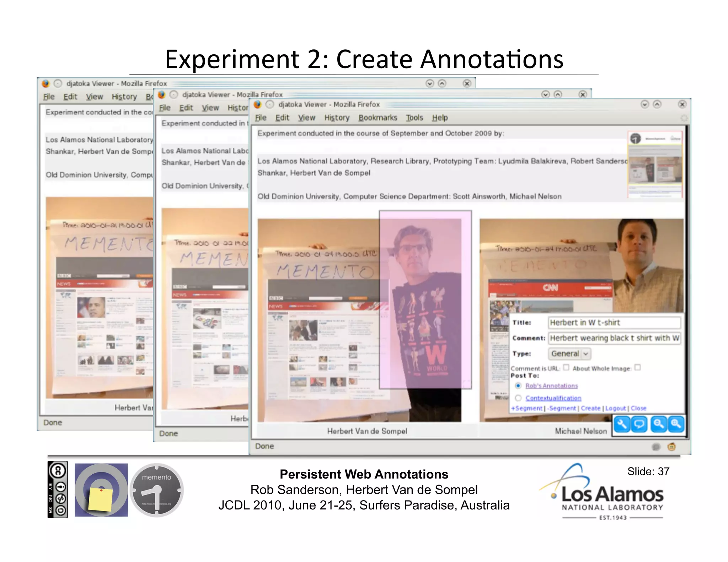Click the zoom in magnifier icon
The width and height of the screenshot is (728, 562).
pyautogui.click(x=676, y=424)
